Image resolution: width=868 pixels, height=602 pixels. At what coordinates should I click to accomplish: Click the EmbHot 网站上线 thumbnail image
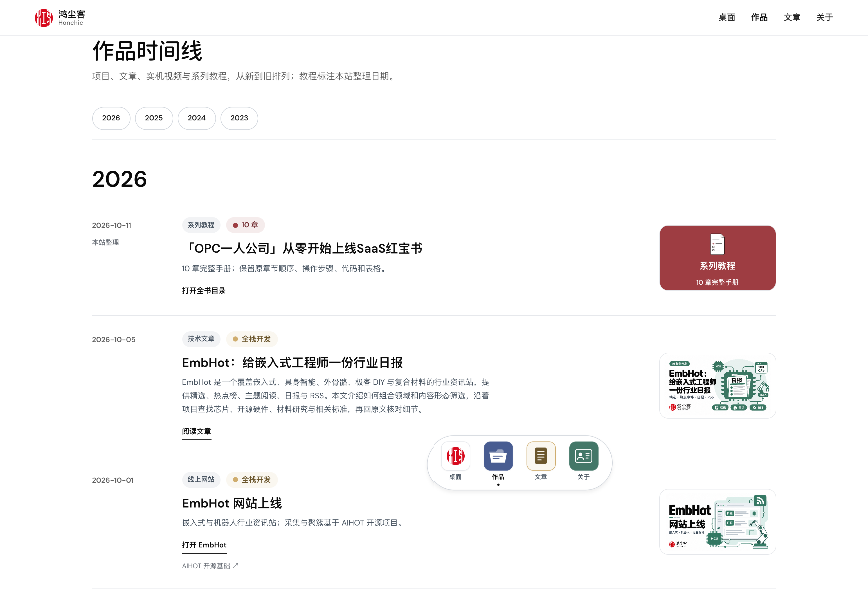[x=717, y=522]
